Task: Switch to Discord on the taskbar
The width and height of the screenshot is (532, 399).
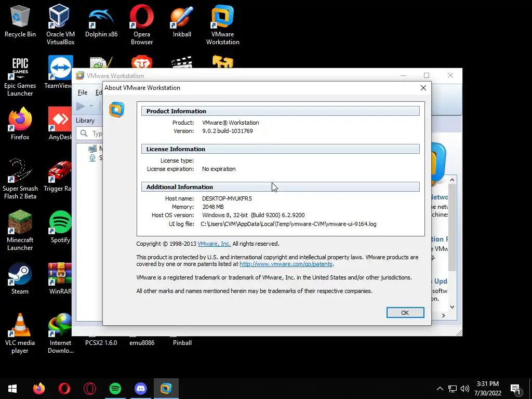Action: click(140, 389)
